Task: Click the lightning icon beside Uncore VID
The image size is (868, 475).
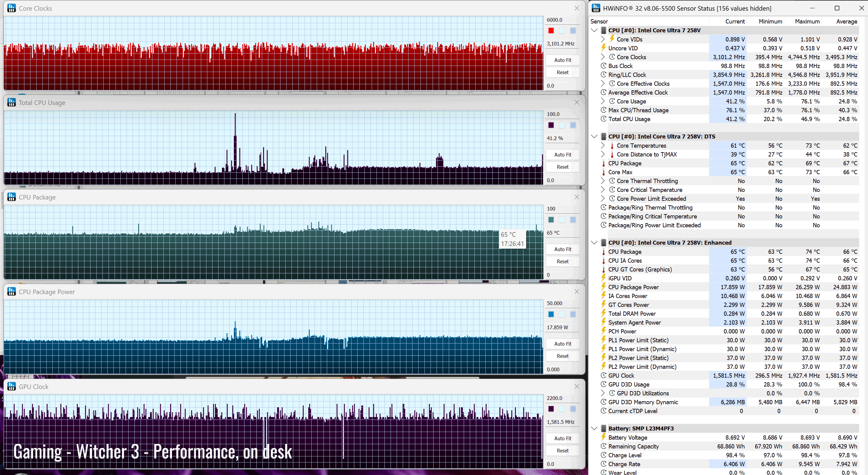Action: click(603, 48)
